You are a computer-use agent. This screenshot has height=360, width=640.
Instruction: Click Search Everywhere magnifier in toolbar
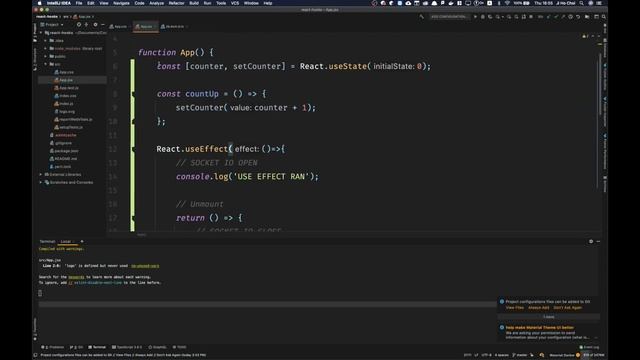coord(604,17)
